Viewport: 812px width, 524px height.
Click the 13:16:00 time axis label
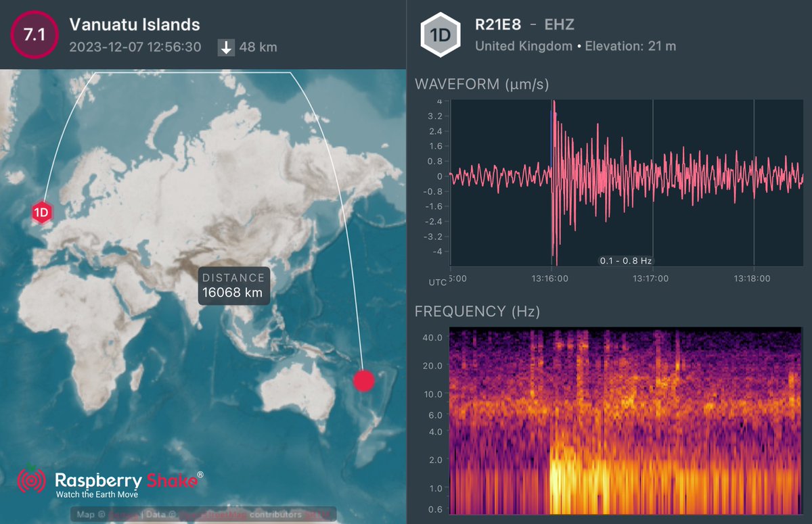click(x=550, y=278)
